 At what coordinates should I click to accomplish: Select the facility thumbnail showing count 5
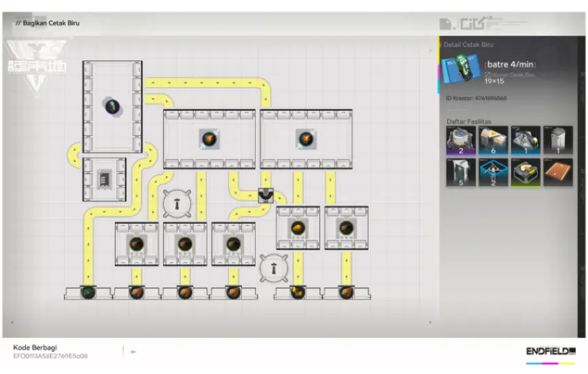click(x=461, y=173)
